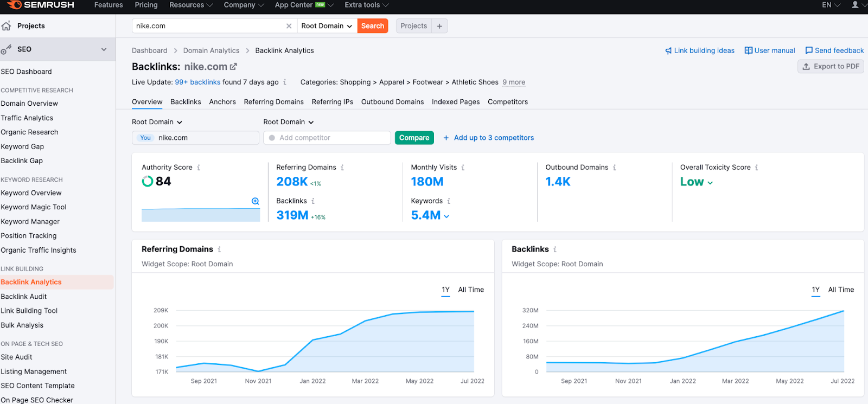868x404 pixels.
Task: Switch to the Anchors tab
Action: point(222,102)
